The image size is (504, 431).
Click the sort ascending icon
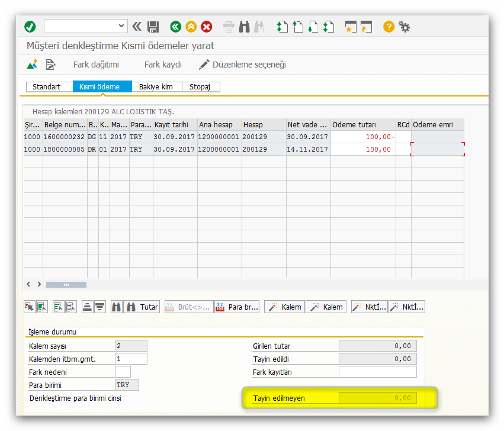pyautogui.click(x=88, y=307)
